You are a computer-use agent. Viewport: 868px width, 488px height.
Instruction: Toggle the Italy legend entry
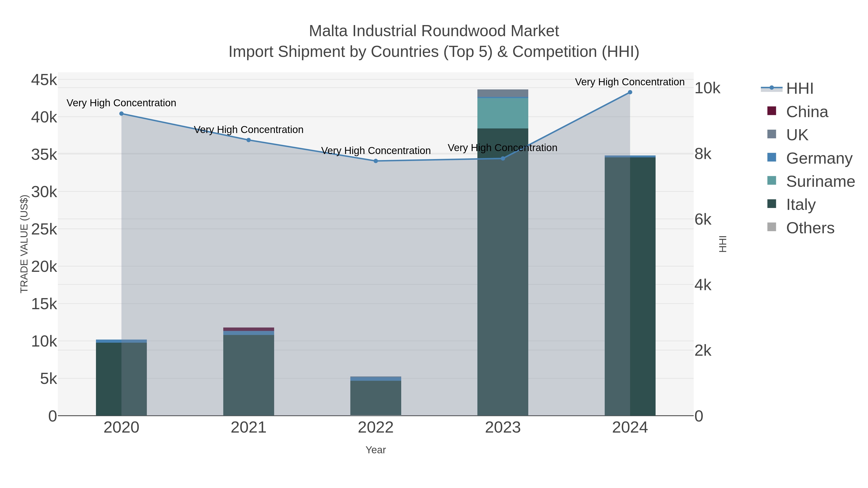click(x=791, y=204)
